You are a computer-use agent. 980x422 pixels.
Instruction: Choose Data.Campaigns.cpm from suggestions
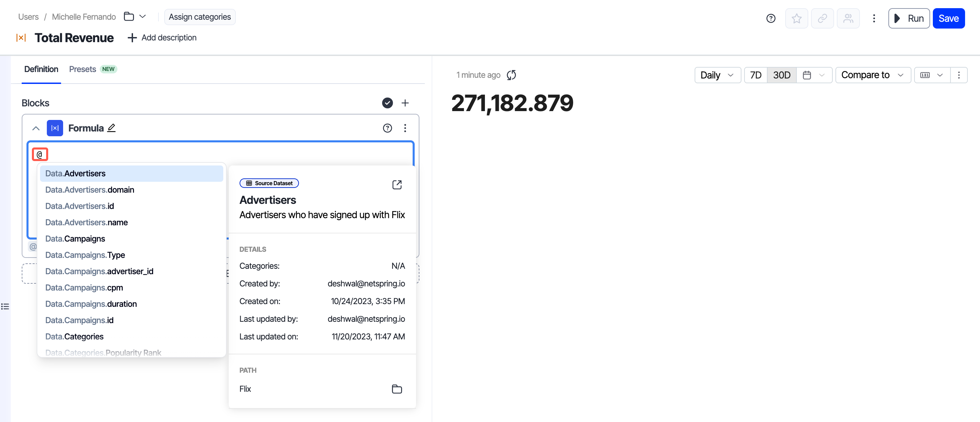point(84,287)
